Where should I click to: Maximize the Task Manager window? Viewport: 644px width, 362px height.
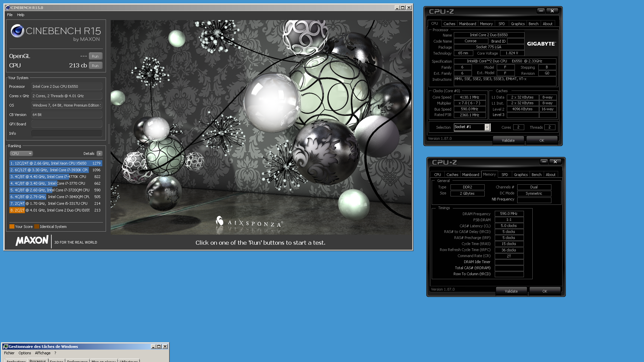tap(159, 347)
